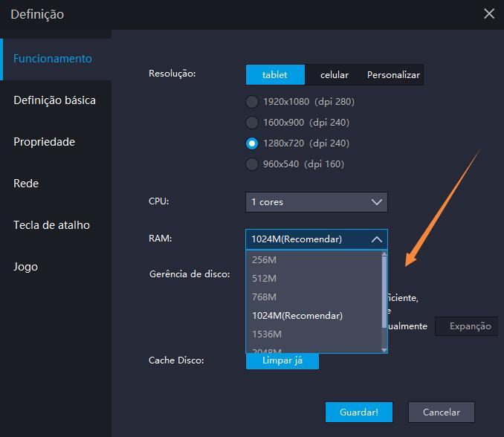Select 768M from RAM list
504x437 pixels.
click(x=314, y=297)
